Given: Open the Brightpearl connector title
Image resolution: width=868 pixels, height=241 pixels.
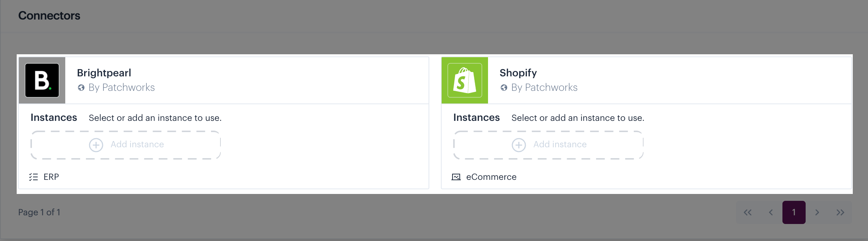Looking at the screenshot, I should [104, 73].
